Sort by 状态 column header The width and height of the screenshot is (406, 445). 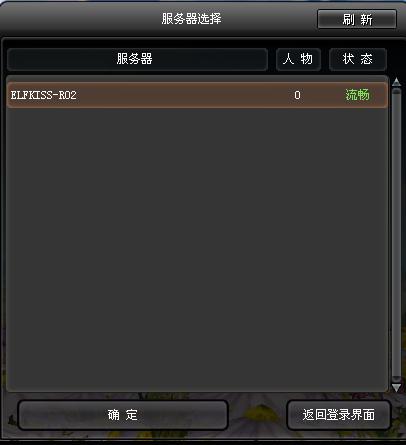(x=358, y=59)
